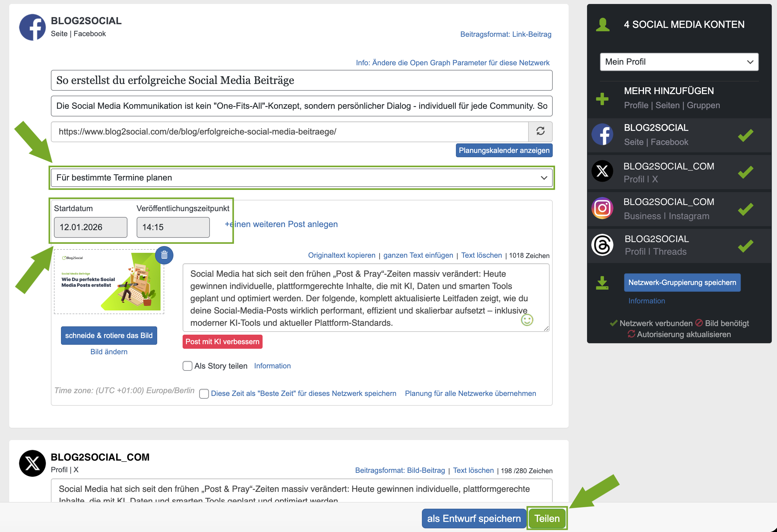
Task: Enable the Als Story teilen checkbox
Action: (188, 366)
